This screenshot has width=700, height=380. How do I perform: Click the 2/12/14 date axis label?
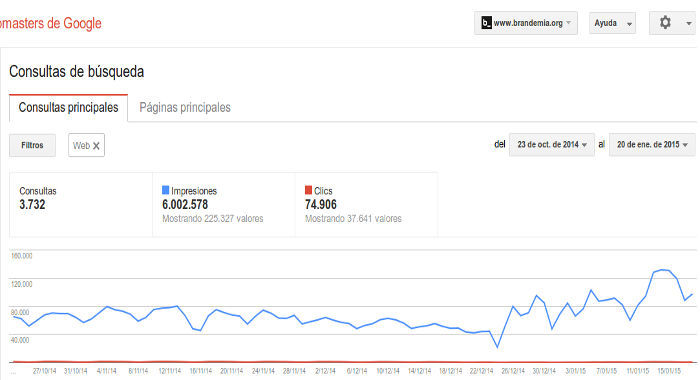(x=325, y=371)
